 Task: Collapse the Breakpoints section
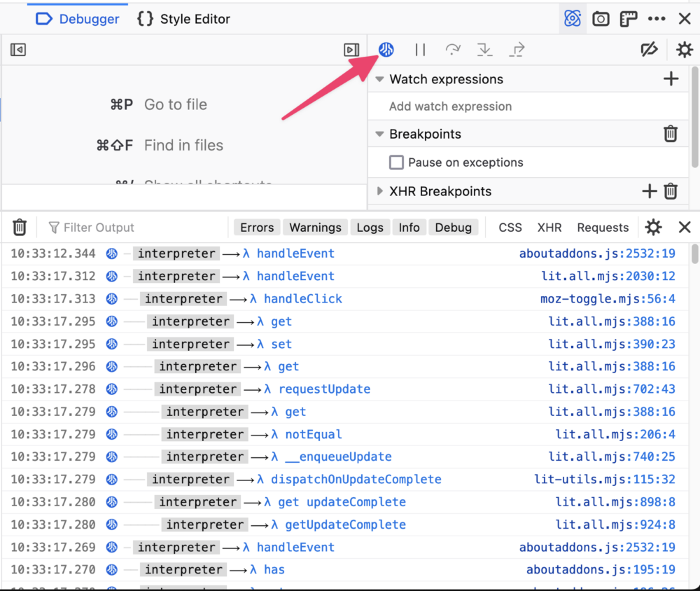pos(379,134)
